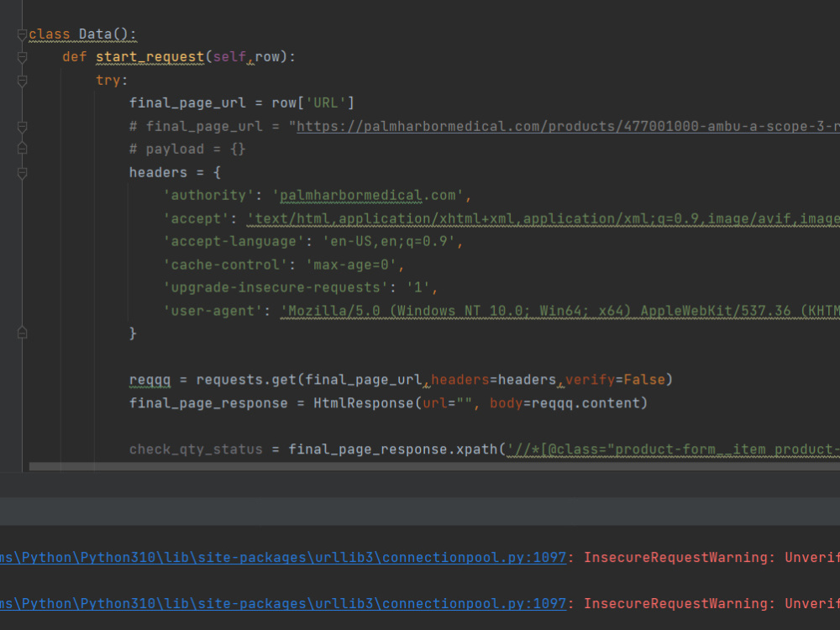
Task: Click second InsecureRequestWarning message in console
Action: 712,604
